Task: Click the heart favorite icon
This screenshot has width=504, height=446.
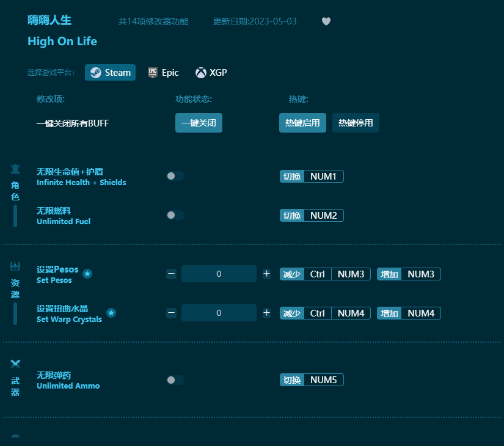Action: coord(326,21)
